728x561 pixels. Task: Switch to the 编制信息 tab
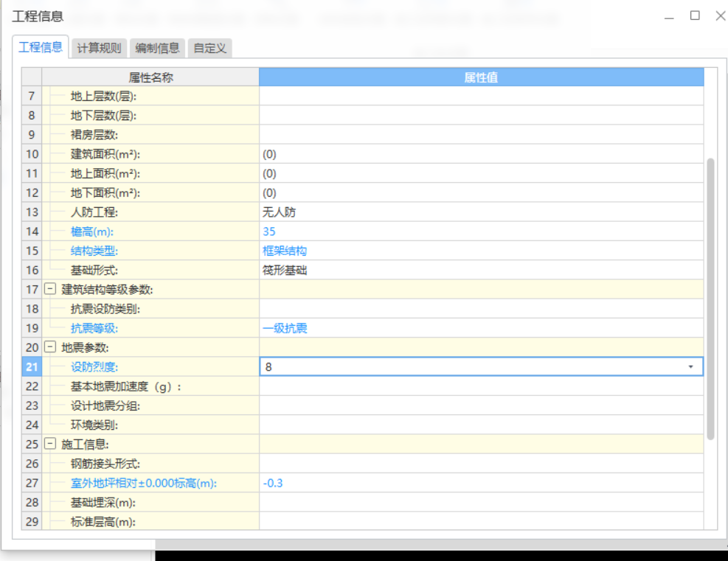[157, 48]
